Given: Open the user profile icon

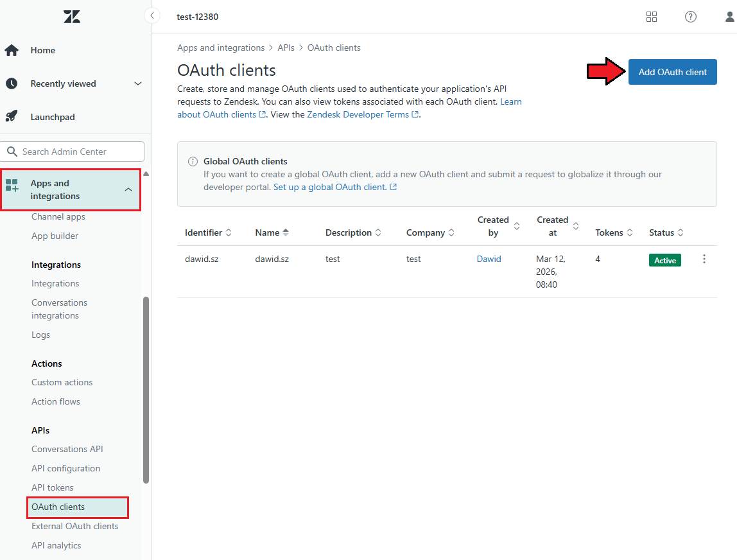Looking at the screenshot, I should (x=730, y=17).
